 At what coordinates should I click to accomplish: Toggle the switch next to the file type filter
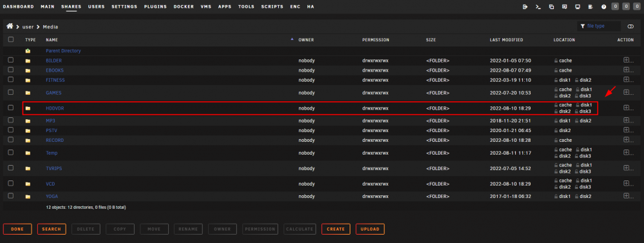click(631, 26)
